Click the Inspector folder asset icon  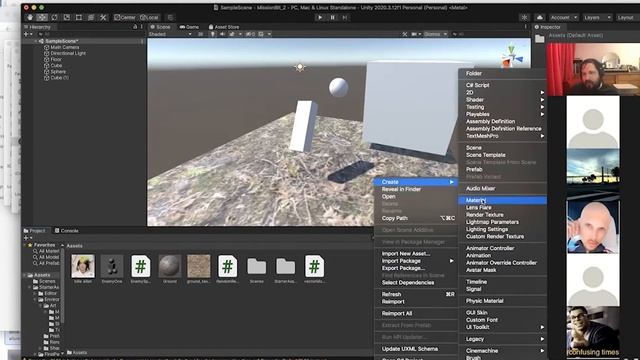point(540,39)
